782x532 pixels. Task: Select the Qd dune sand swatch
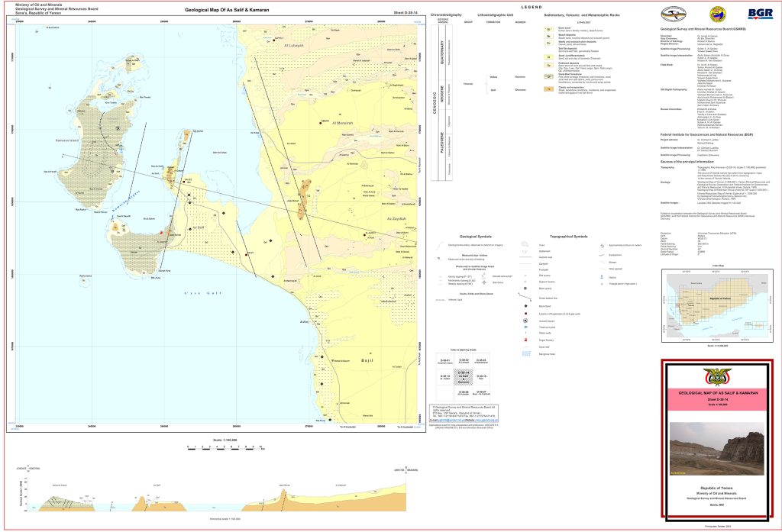(550, 27)
